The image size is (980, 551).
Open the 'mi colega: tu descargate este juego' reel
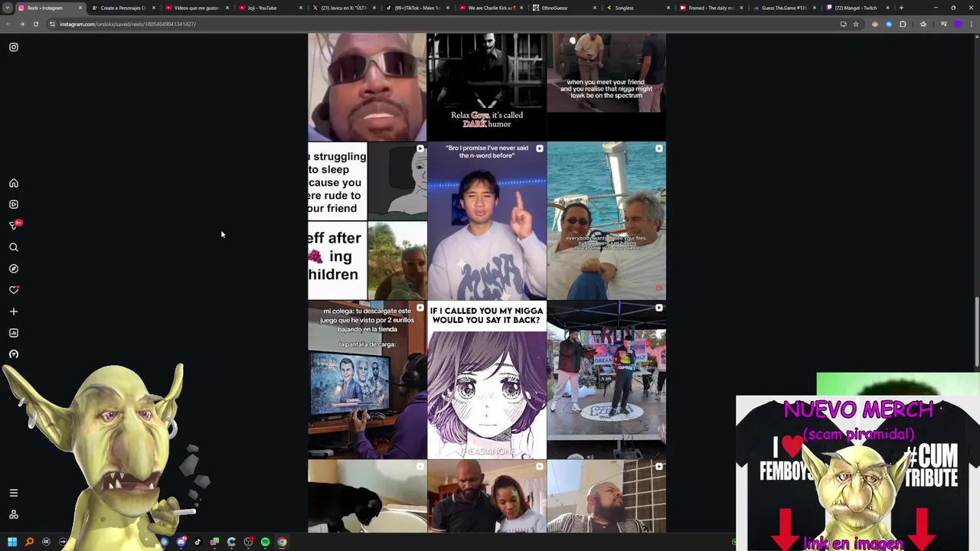[367, 380]
